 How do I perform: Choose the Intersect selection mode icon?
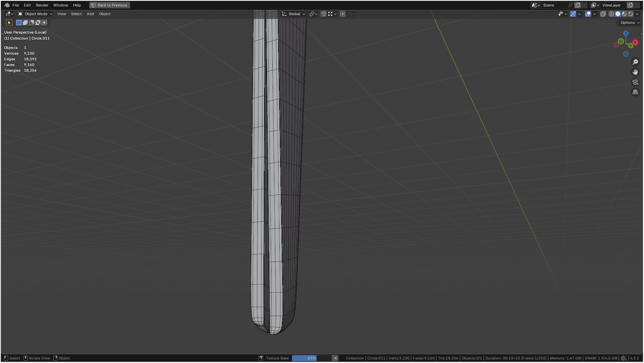[44, 23]
